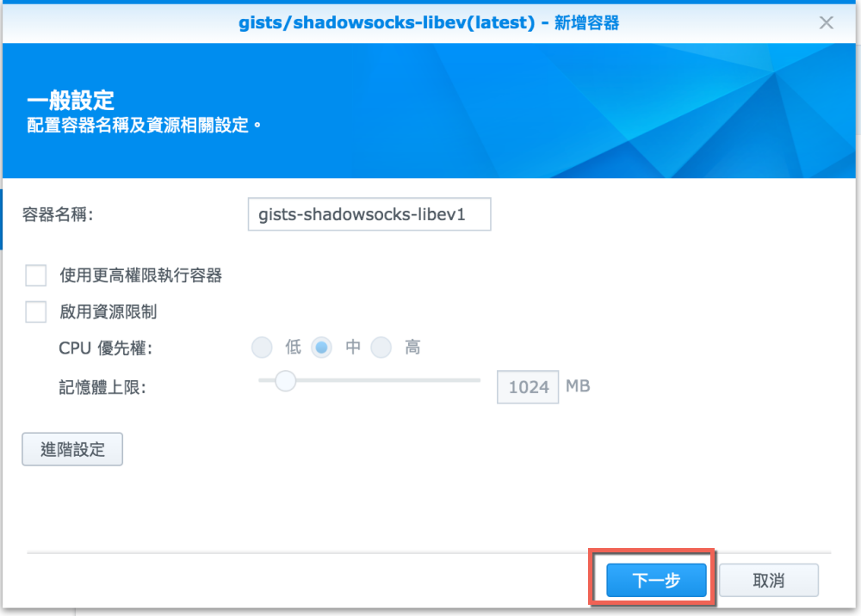This screenshot has width=861, height=616.
Task: Click the 記憶體上限 label
Action: click(x=102, y=387)
